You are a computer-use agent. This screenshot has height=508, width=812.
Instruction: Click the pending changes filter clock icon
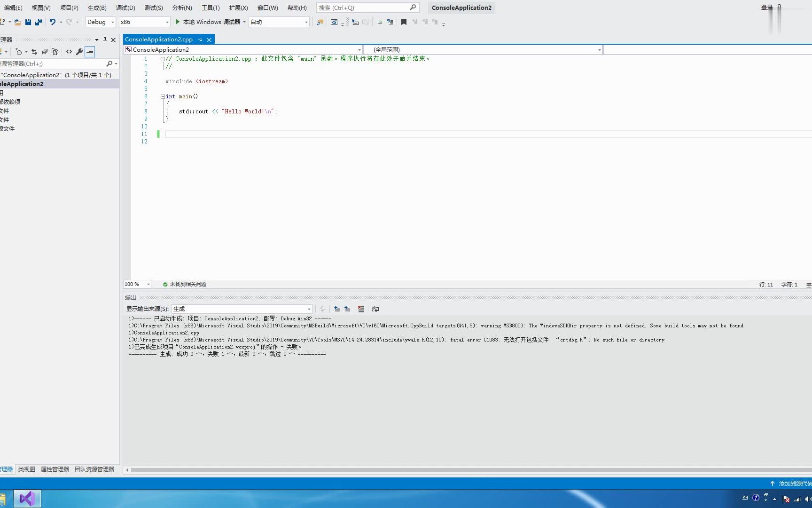[19, 52]
